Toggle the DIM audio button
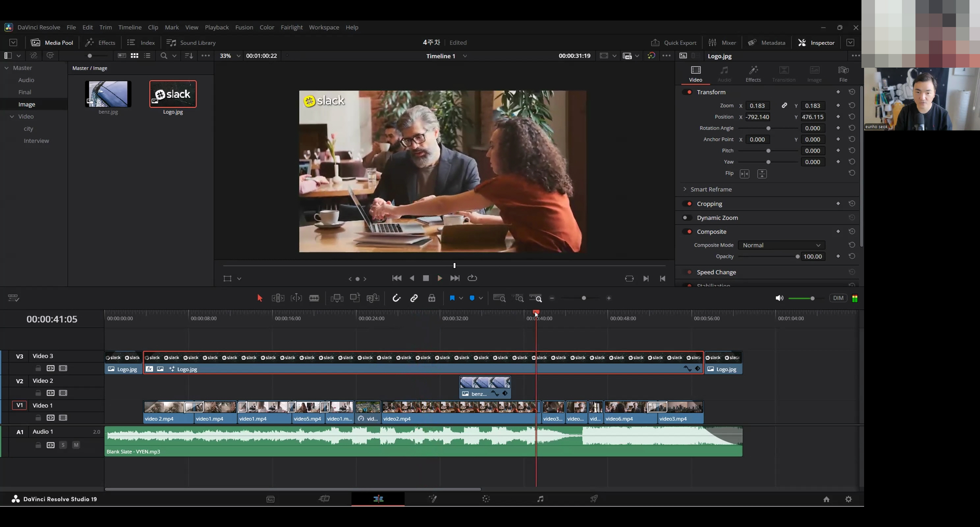Viewport: 980px width, 527px height. (838, 298)
